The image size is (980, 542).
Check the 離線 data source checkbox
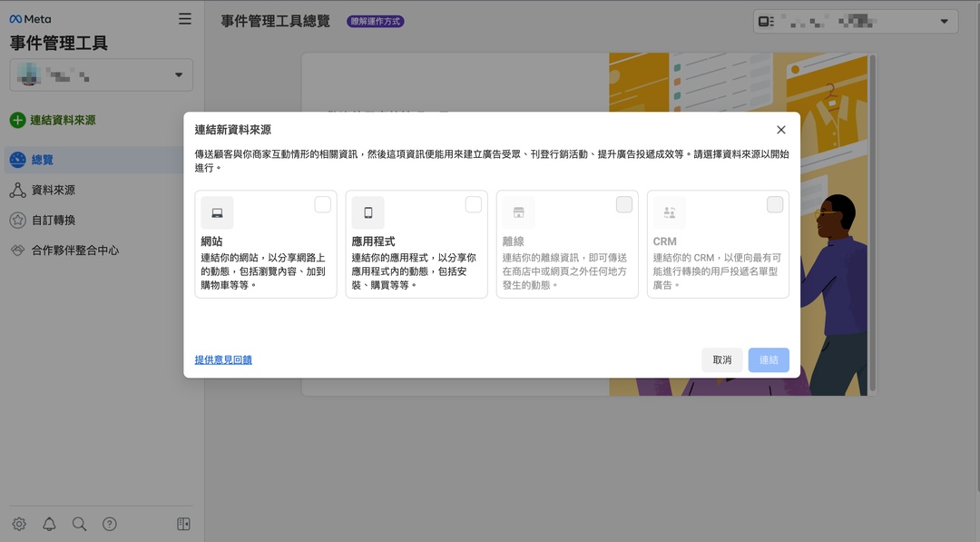pyautogui.click(x=624, y=204)
